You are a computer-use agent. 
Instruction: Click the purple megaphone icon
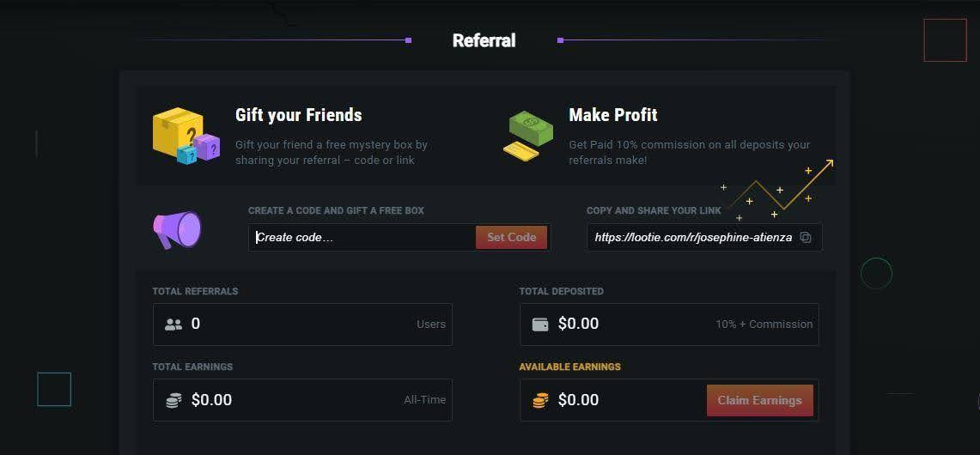(x=177, y=230)
